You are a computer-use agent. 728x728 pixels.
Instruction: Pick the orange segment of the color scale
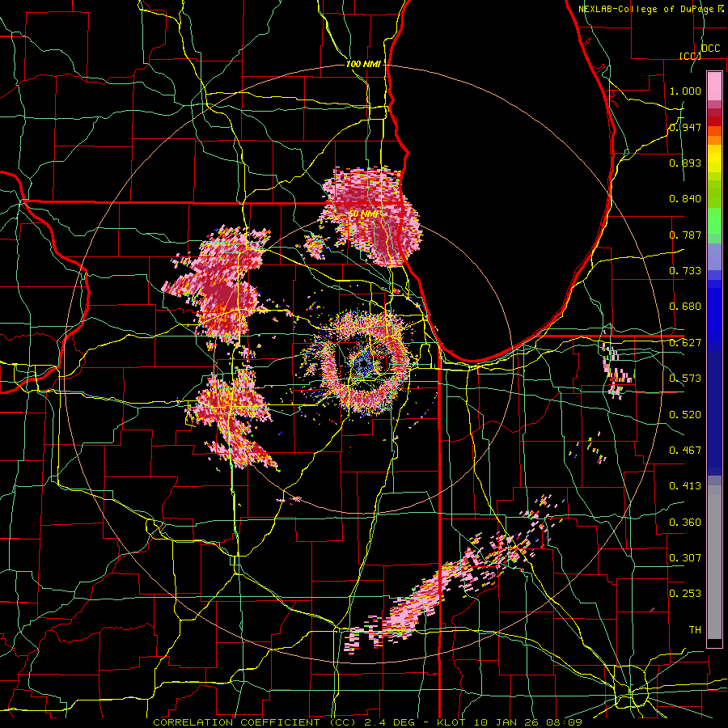click(x=714, y=140)
